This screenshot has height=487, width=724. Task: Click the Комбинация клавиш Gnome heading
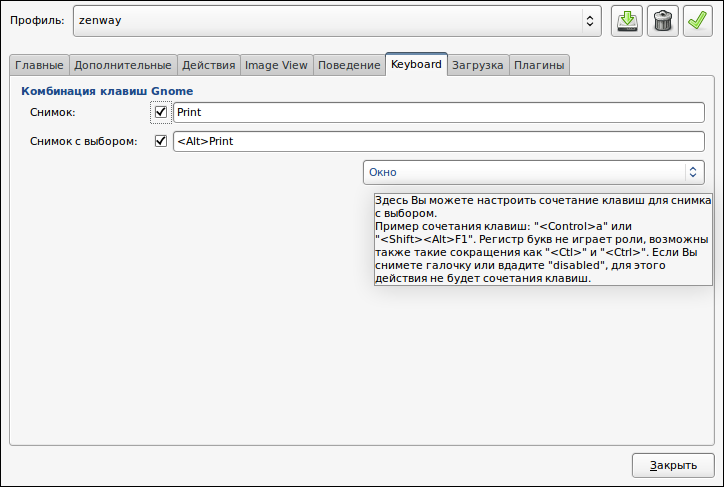107,91
